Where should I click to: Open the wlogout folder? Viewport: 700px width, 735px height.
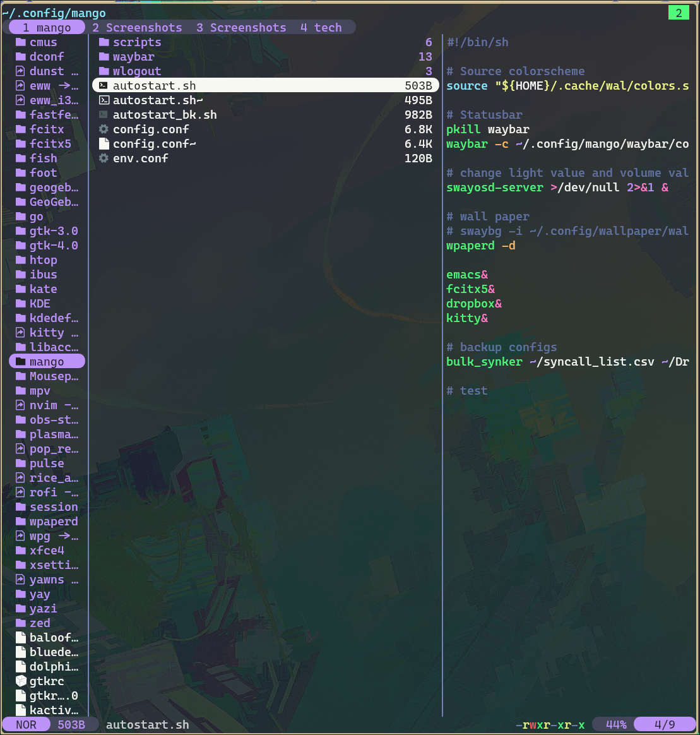point(136,71)
